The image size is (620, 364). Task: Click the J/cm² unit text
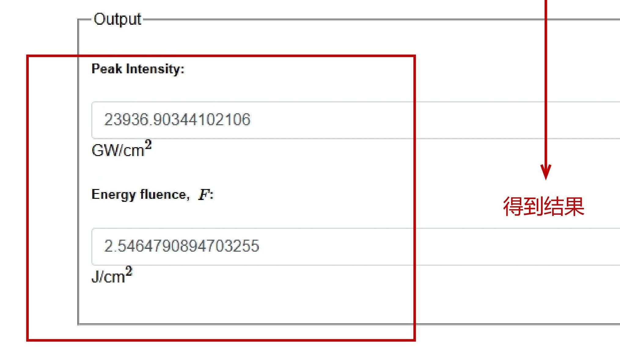[x=112, y=276]
